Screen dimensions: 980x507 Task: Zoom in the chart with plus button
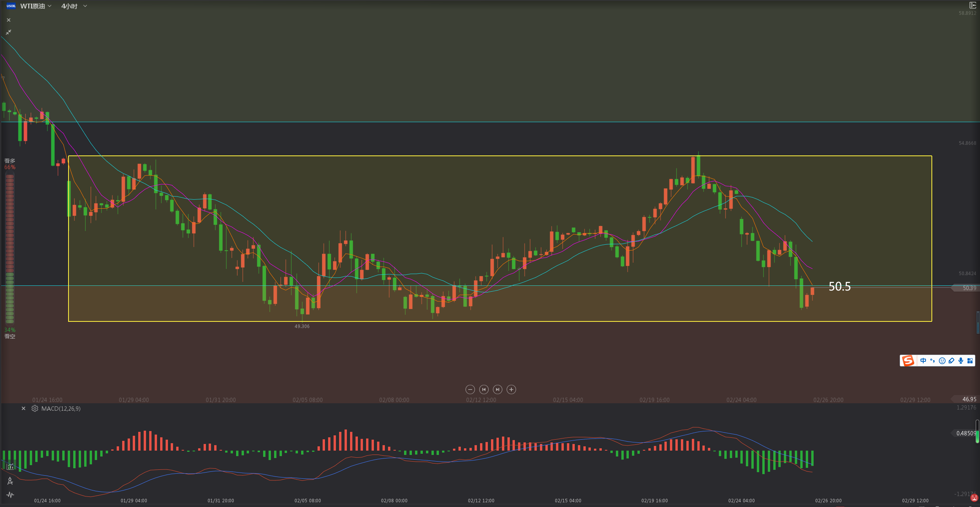(511, 389)
